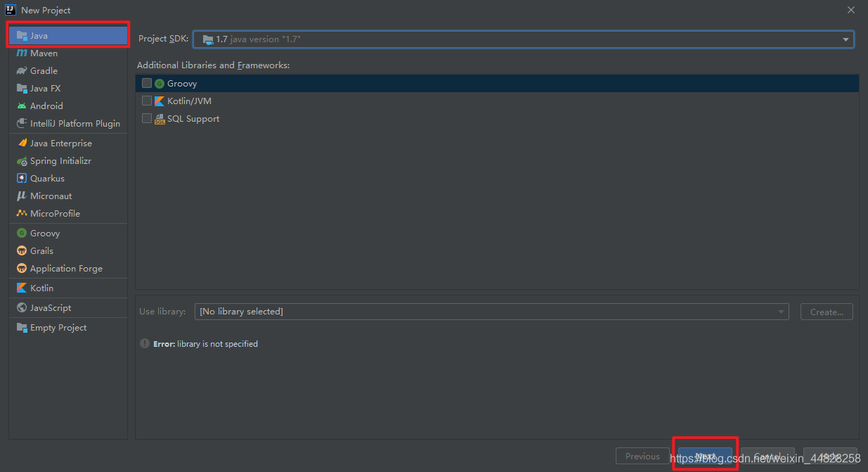
Task: Click 'Kotlin/JVM' label in frameworks list
Action: tap(189, 101)
